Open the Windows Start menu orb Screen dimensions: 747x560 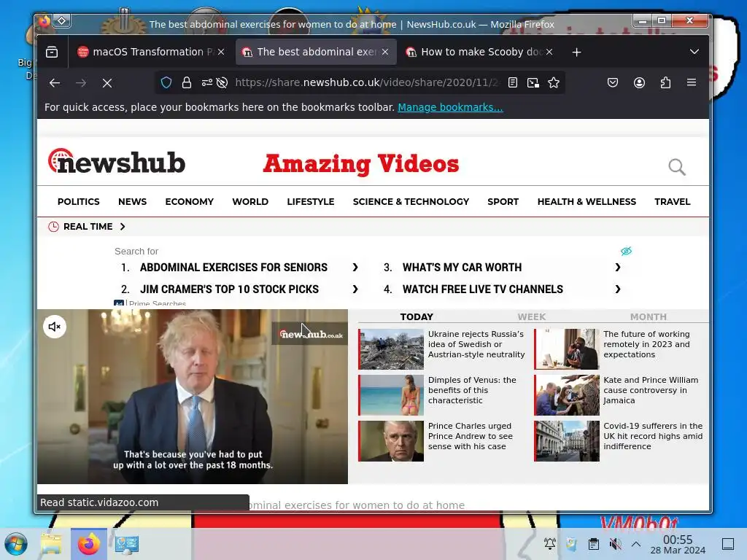coord(16,544)
